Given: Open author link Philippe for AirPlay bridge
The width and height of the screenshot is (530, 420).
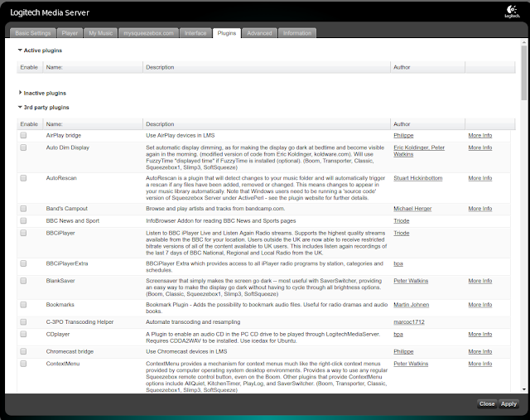Looking at the screenshot, I should [x=403, y=135].
